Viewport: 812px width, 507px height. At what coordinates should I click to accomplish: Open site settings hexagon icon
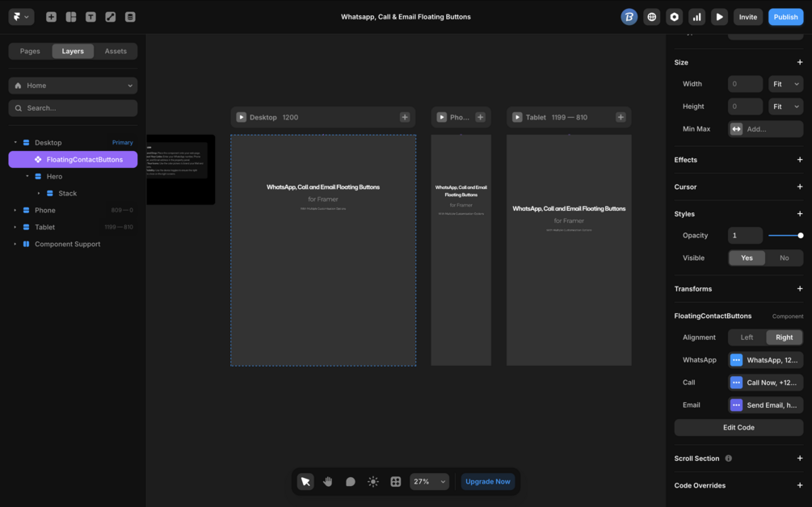[x=675, y=17]
